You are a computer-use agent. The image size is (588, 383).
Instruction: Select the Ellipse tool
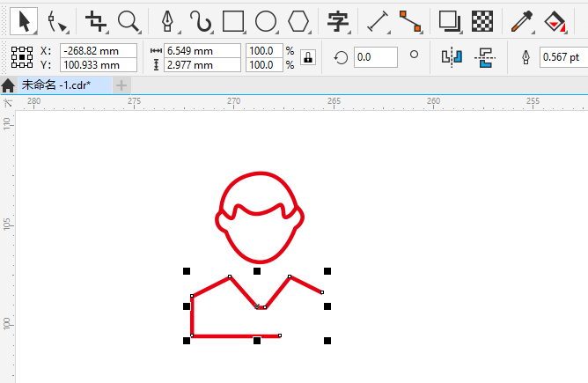tap(266, 21)
